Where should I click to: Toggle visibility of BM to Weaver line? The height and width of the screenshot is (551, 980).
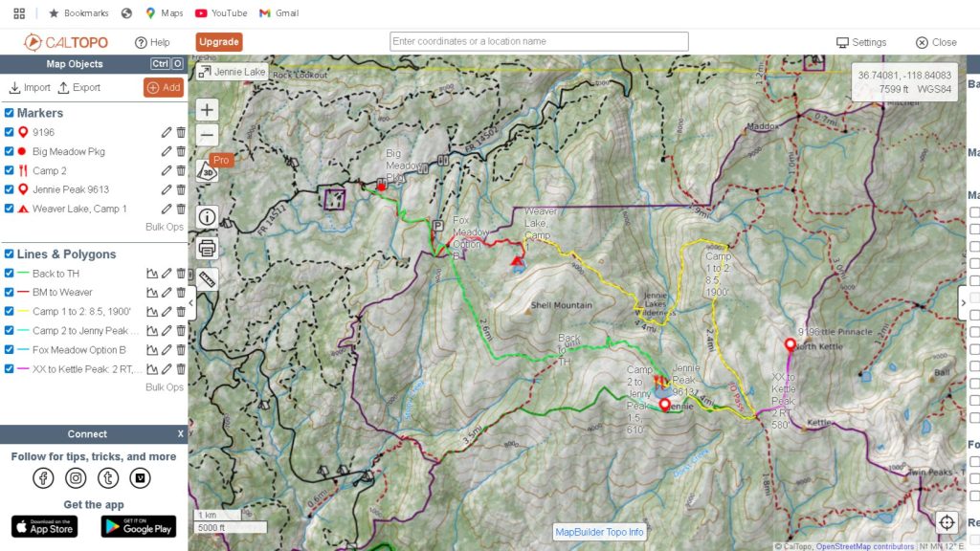click(x=10, y=293)
